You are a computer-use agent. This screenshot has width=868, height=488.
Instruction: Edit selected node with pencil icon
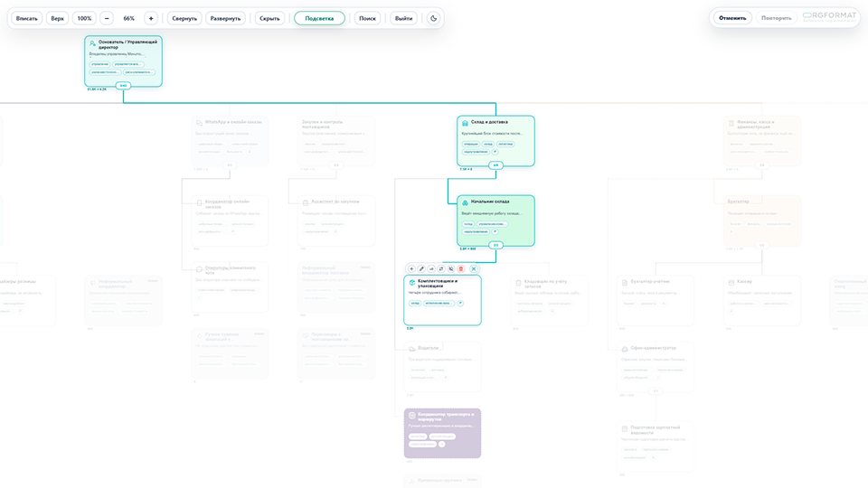[421, 269]
